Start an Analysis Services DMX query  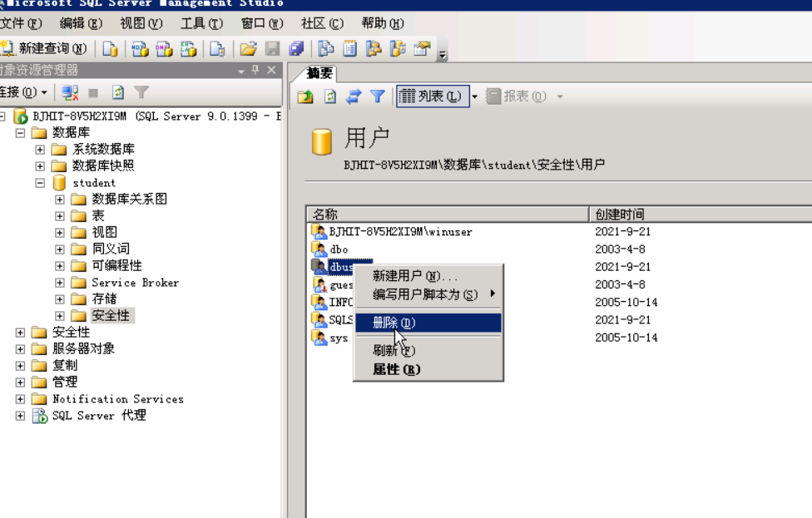tap(164, 49)
